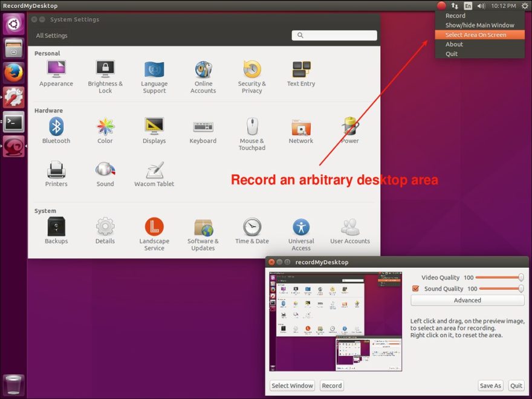The height and width of the screenshot is (399, 532).
Task: Click the network indicator in top panel
Action: [455, 5]
